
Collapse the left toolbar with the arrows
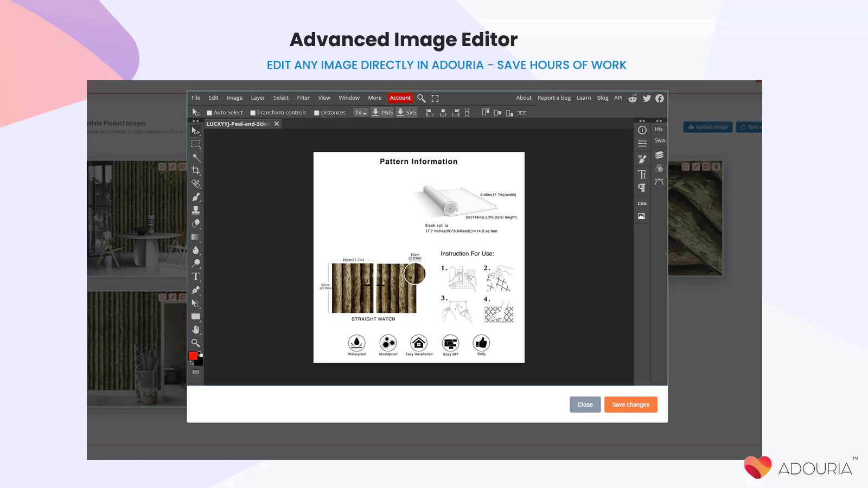[x=196, y=121]
